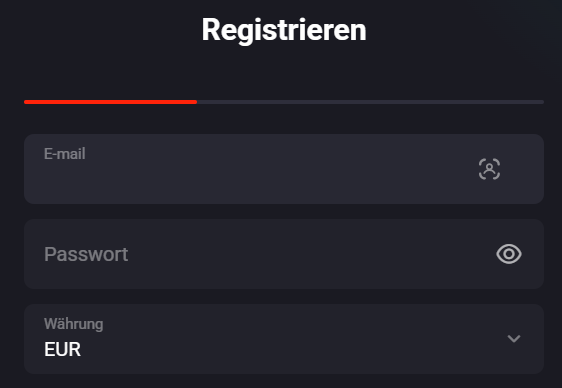Click the pupil of the eye icon
Image resolution: width=562 pixels, height=388 pixels.
point(509,254)
